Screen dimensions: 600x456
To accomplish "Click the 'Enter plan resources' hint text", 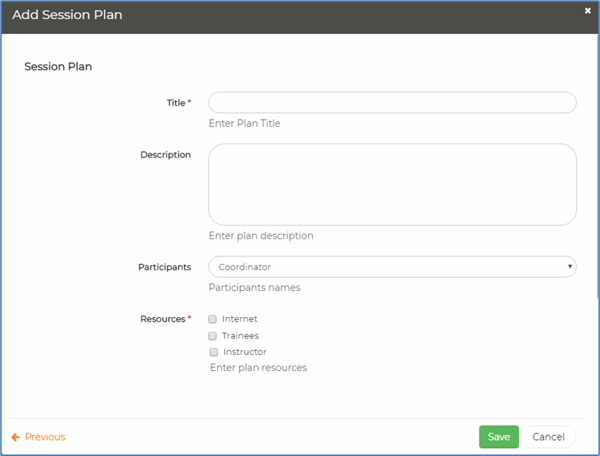I will coord(258,368).
